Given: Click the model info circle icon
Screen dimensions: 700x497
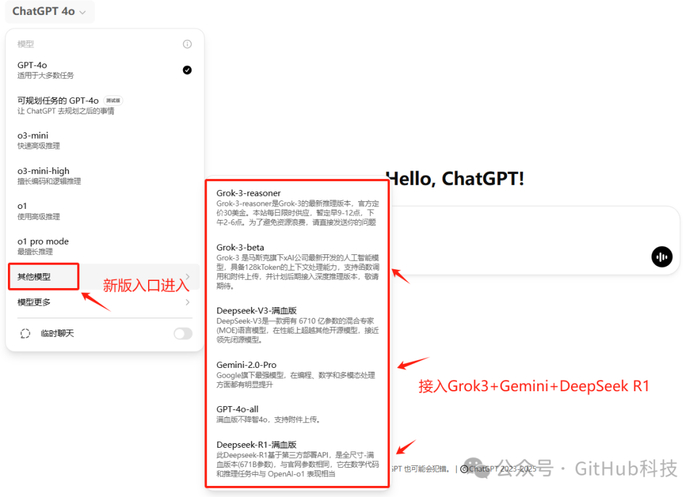Looking at the screenshot, I should tap(187, 44).
